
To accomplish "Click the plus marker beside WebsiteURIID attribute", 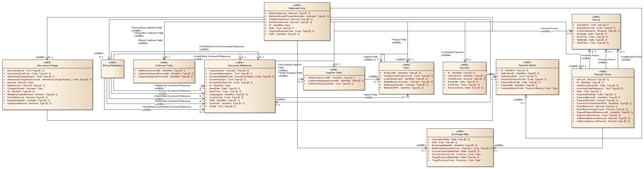I will (x=380, y=88).
